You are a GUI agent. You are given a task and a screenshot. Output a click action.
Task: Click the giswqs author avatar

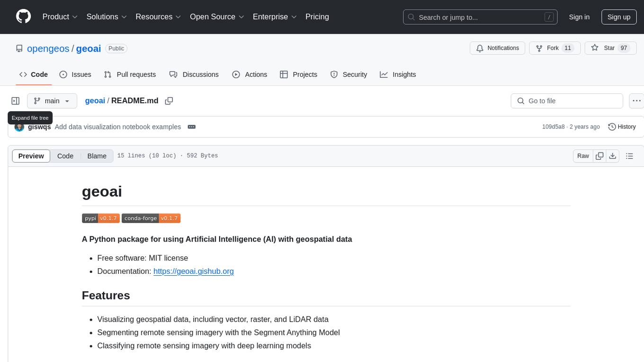pos(19,127)
